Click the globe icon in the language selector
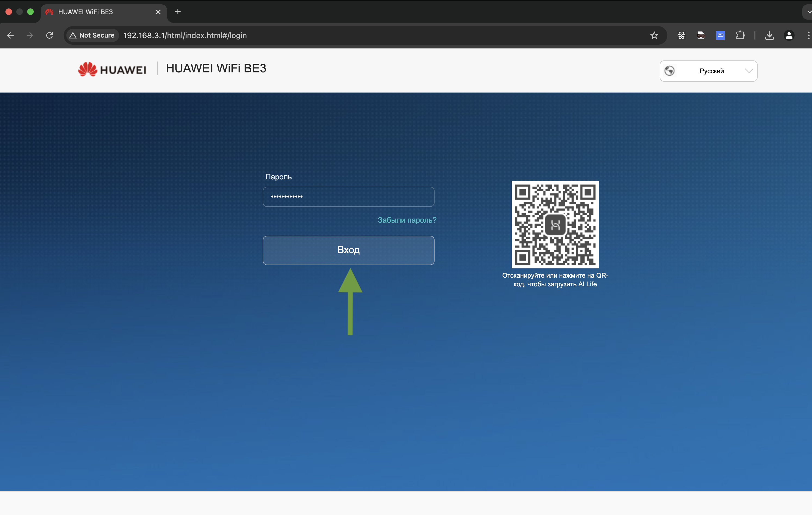 pyautogui.click(x=669, y=71)
